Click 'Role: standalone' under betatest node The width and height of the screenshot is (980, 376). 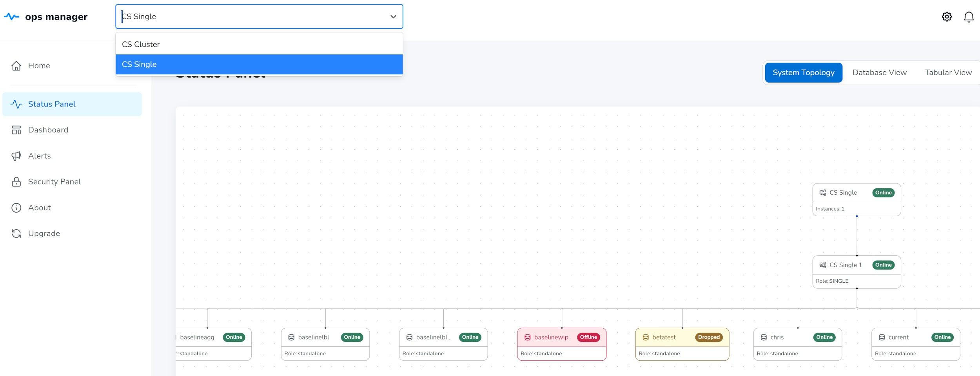(659, 354)
